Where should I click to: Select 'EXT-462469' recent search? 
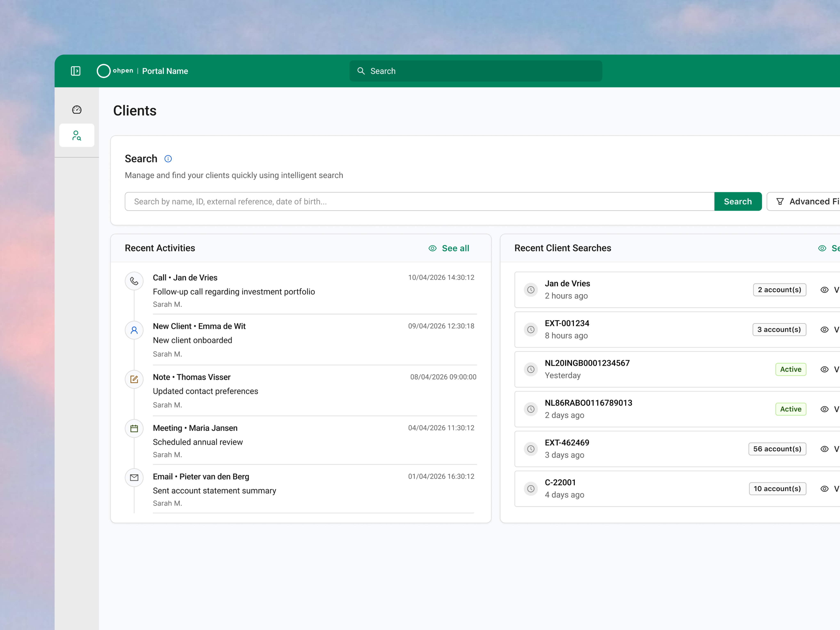pyautogui.click(x=567, y=443)
